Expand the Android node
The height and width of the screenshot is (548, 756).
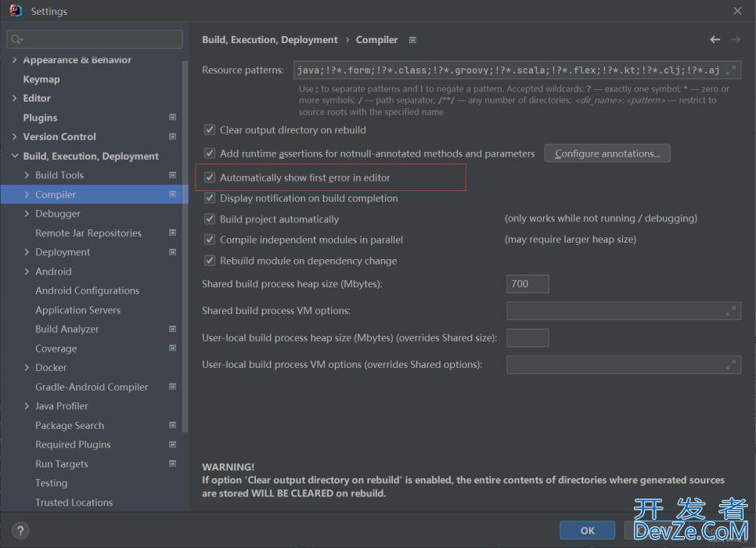27,272
